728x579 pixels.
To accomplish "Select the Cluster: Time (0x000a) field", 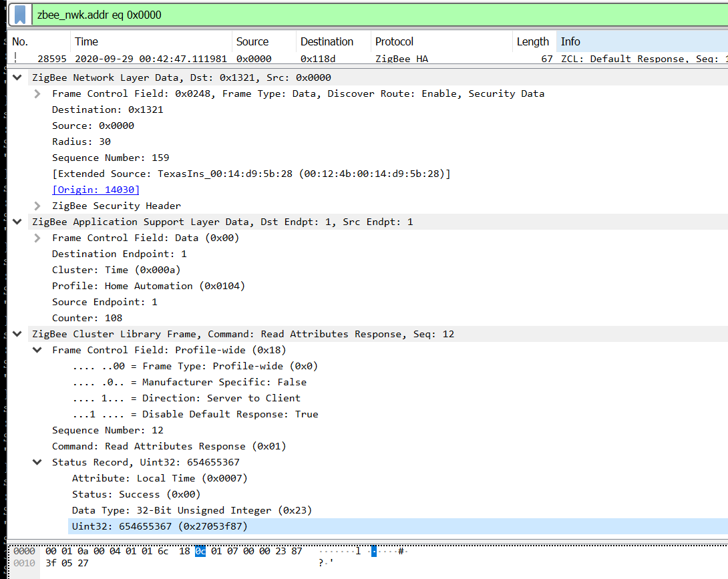I will (x=116, y=270).
